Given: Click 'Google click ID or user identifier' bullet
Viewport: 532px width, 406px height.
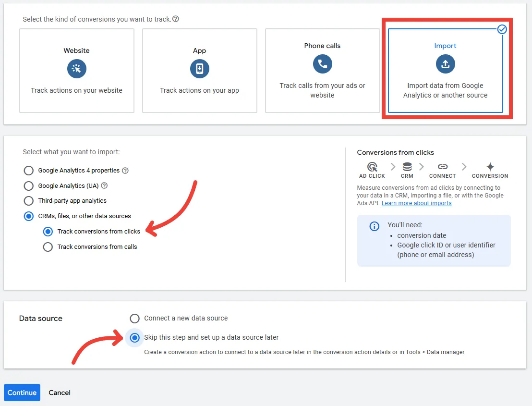Looking at the screenshot, I should pos(446,250).
